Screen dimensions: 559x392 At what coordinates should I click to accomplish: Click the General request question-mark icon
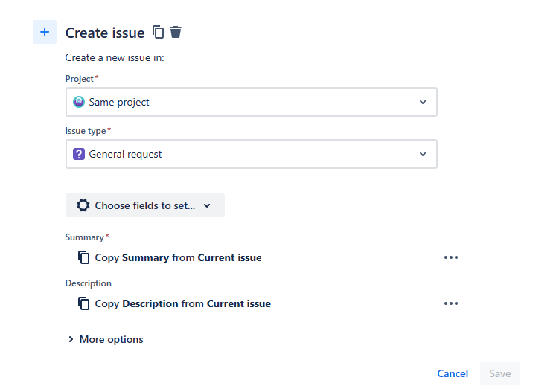(79, 154)
